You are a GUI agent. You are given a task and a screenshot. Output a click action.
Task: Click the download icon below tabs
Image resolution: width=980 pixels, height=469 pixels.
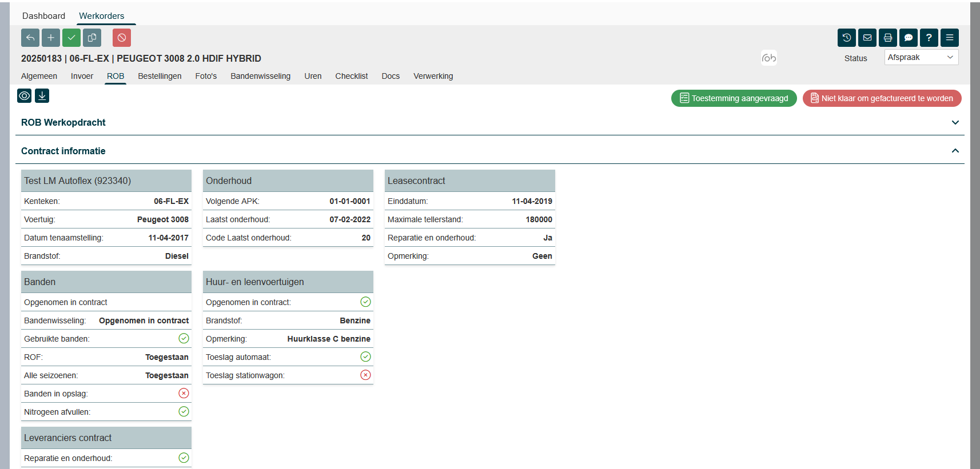(x=42, y=96)
